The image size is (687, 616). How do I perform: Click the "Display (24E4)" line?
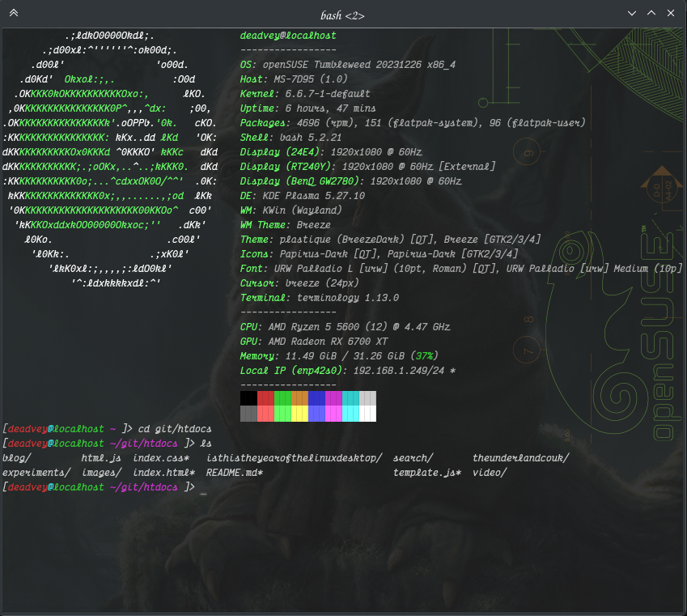pos(331,152)
